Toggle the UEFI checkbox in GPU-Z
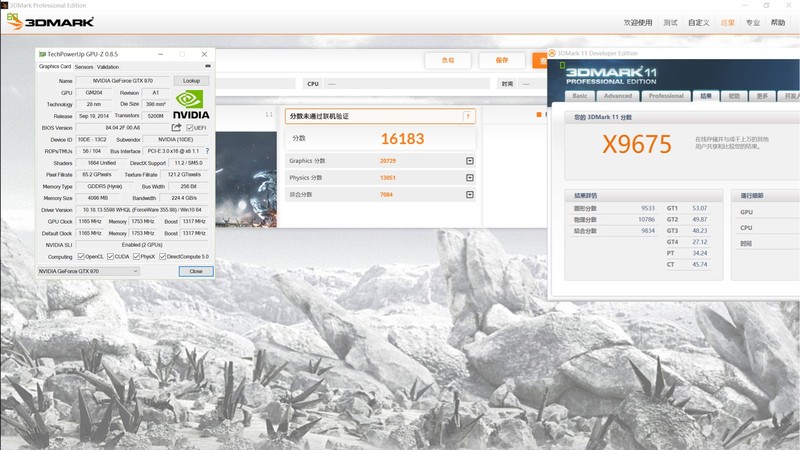 point(189,128)
